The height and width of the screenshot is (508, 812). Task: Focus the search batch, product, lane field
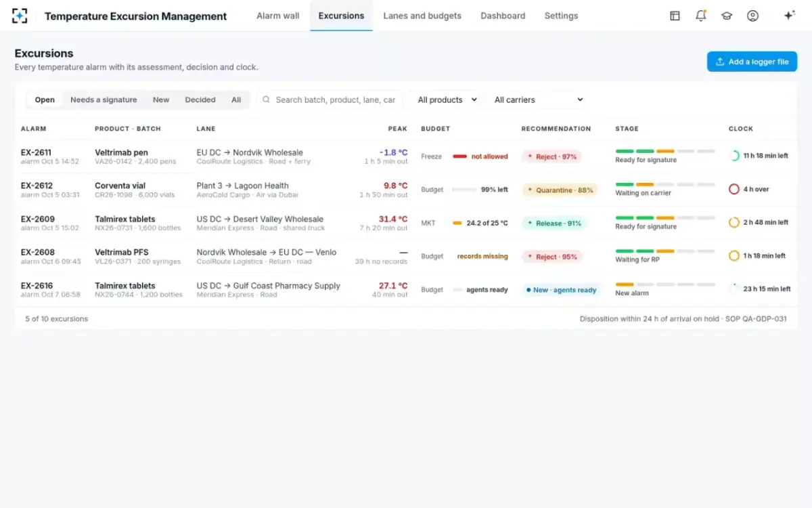(330, 100)
